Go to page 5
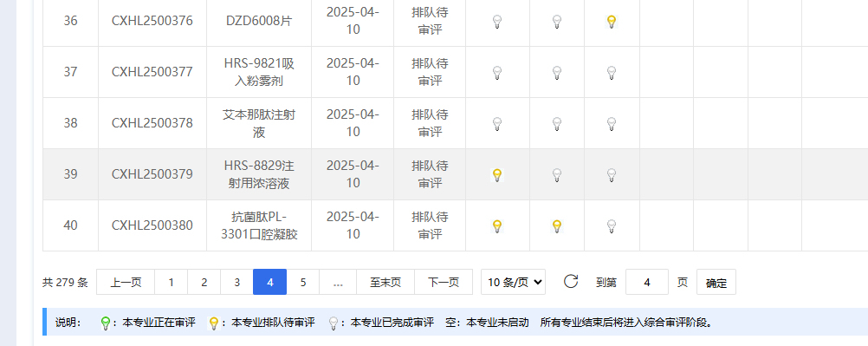This screenshot has height=346, width=868. coord(303,282)
